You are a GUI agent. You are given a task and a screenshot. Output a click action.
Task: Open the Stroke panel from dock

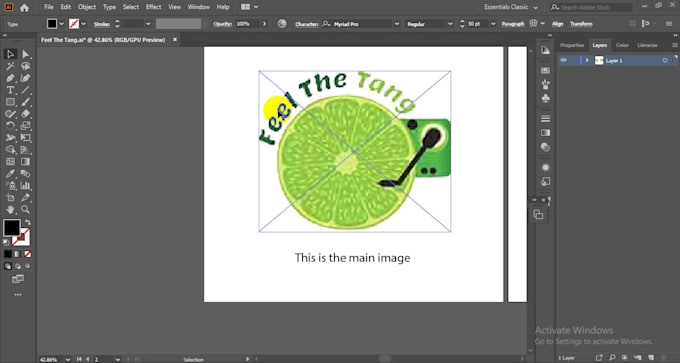tap(546, 119)
